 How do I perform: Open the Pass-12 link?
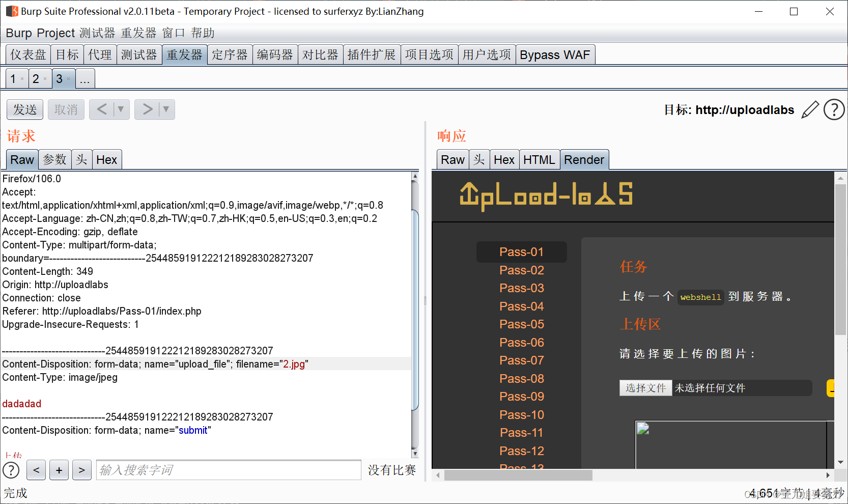click(522, 451)
